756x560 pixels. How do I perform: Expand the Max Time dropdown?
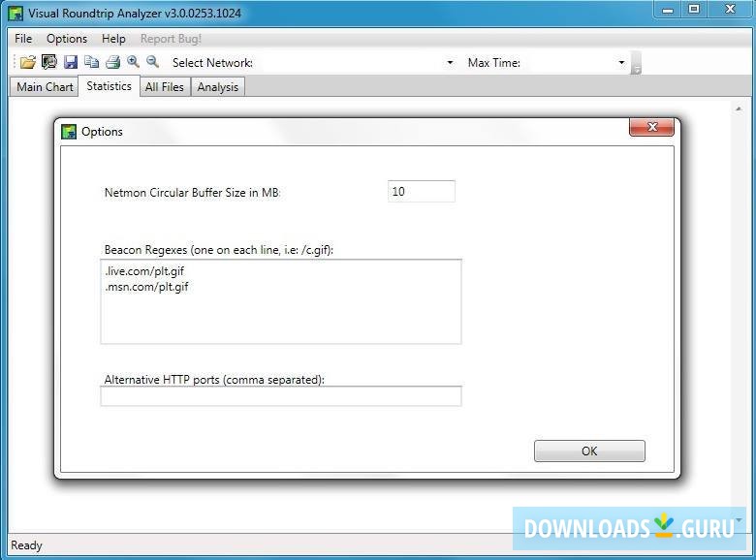[x=621, y=63]
